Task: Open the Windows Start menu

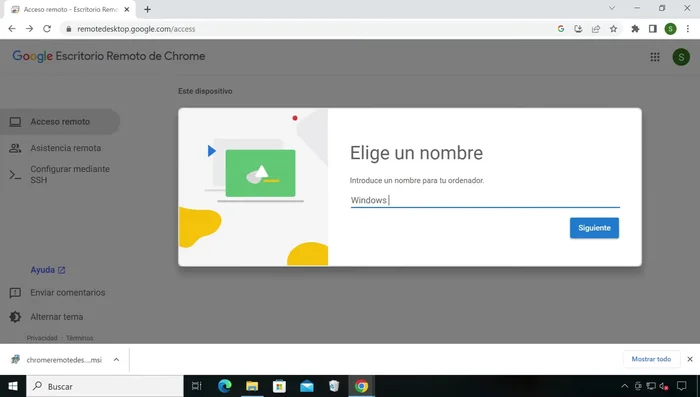Action: pos(13,386)
